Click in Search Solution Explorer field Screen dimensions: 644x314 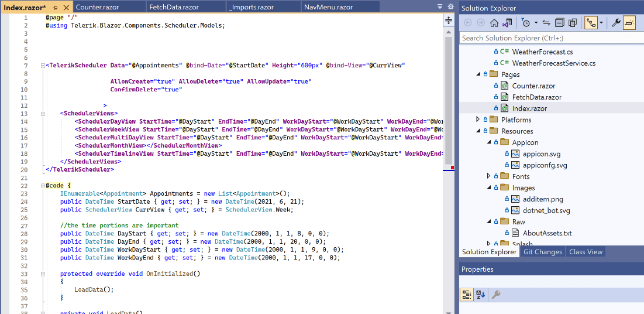click(551, 38)
